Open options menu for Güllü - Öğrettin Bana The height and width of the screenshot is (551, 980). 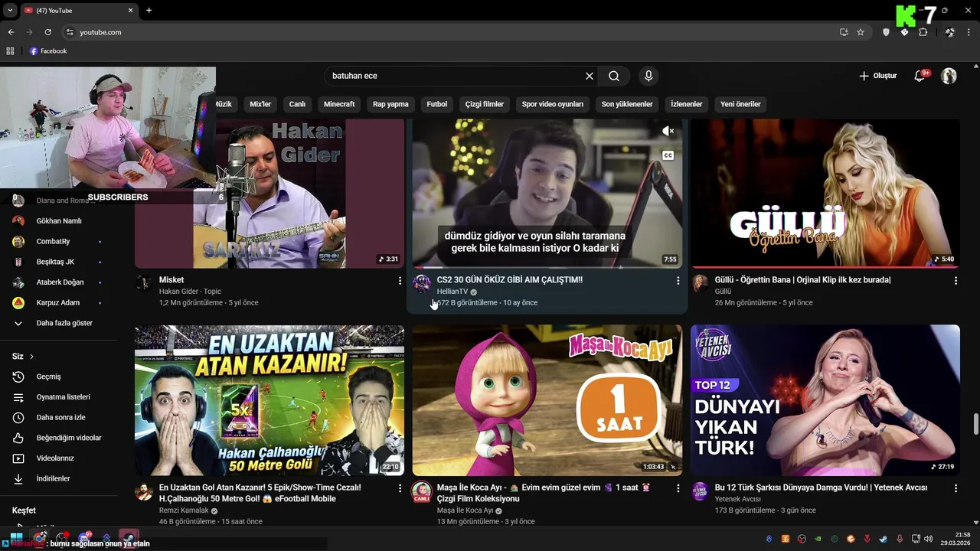[x=955, y=281]
